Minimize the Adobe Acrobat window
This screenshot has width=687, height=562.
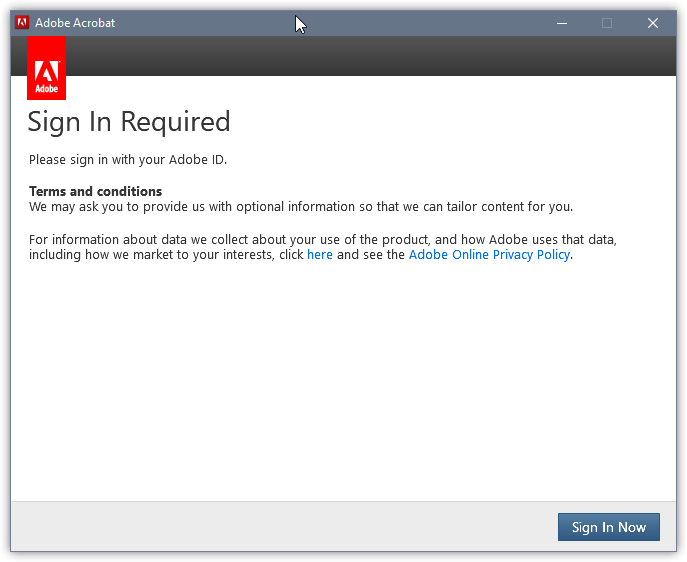click(562, 23)
